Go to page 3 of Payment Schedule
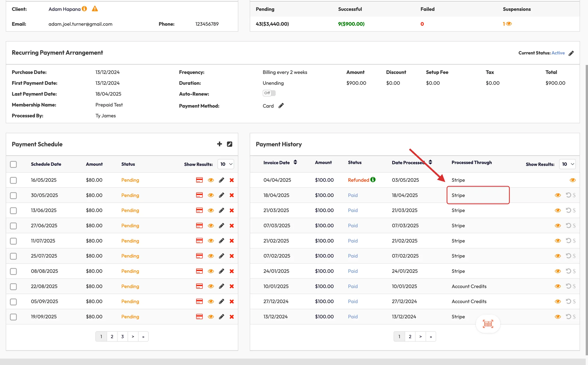The width and height of the screenshot is (588, 365). click(x=122, y=336)
